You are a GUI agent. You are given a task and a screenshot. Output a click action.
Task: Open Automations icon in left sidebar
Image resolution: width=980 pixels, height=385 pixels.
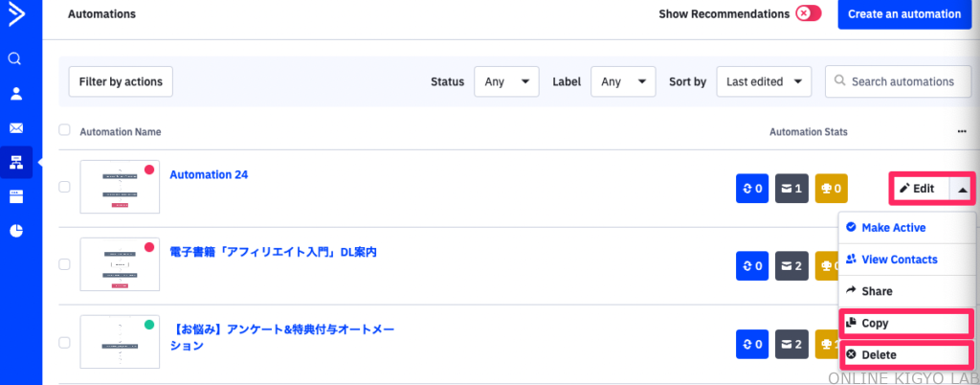click(x=15, y=163)
